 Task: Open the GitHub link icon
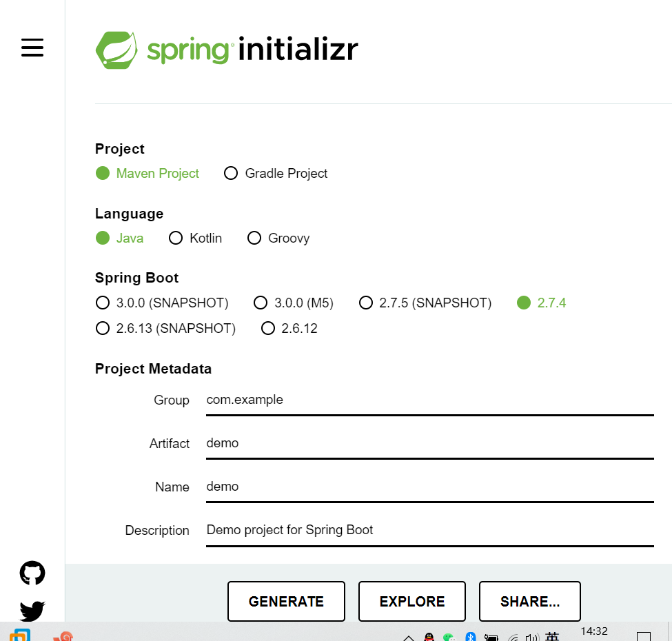(32, 573)
